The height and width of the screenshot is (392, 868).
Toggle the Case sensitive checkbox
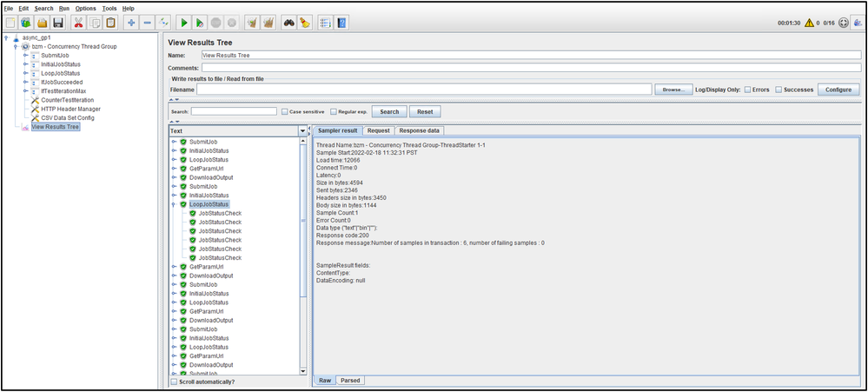click(x=284, y=112)
